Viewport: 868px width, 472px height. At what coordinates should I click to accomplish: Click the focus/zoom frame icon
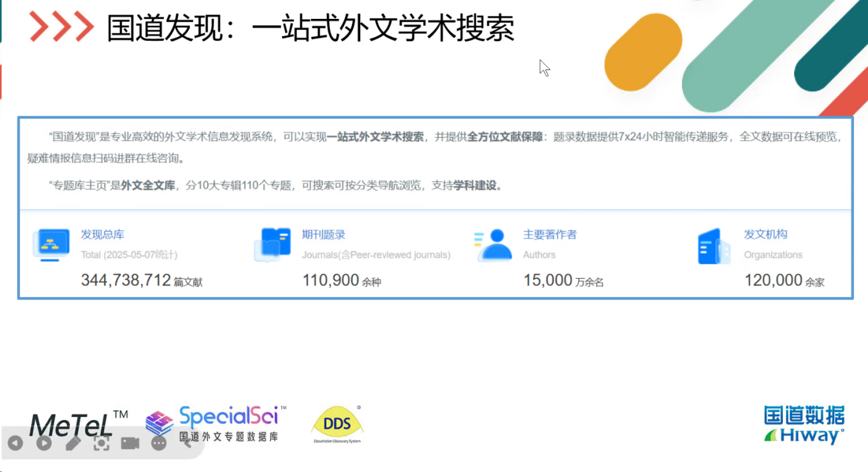click(101, 443)
